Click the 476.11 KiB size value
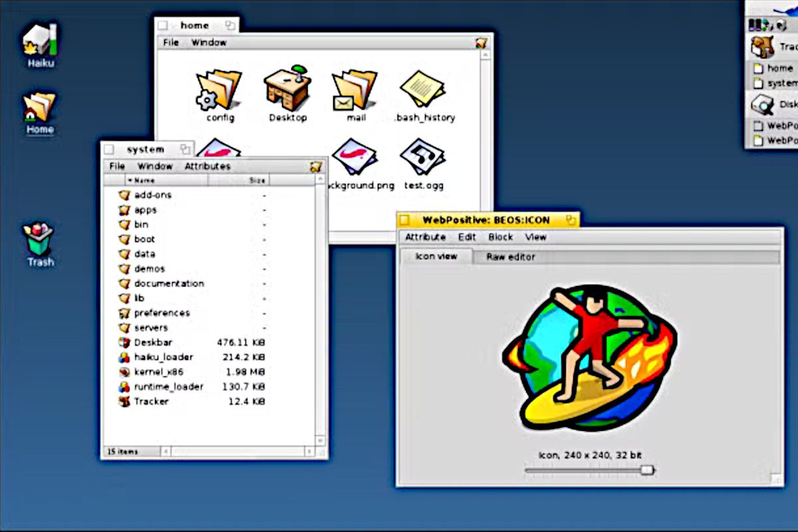 click(241, 342)
